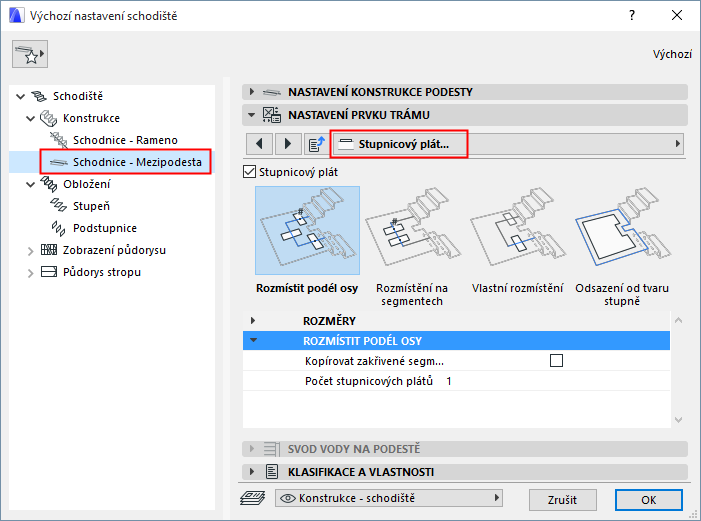This screenshot has width=701, height=521.
Task: Go to next beam settings page
Action: click(288, 144)
